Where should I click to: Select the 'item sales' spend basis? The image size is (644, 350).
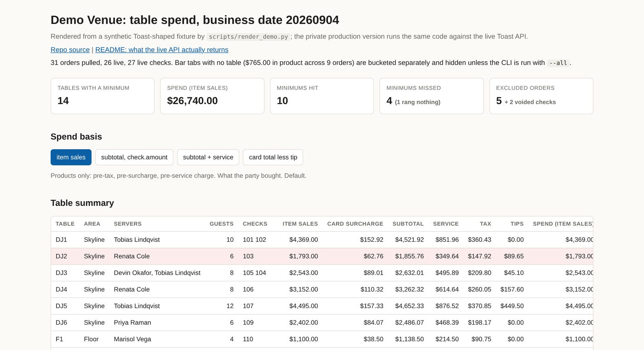71,157
